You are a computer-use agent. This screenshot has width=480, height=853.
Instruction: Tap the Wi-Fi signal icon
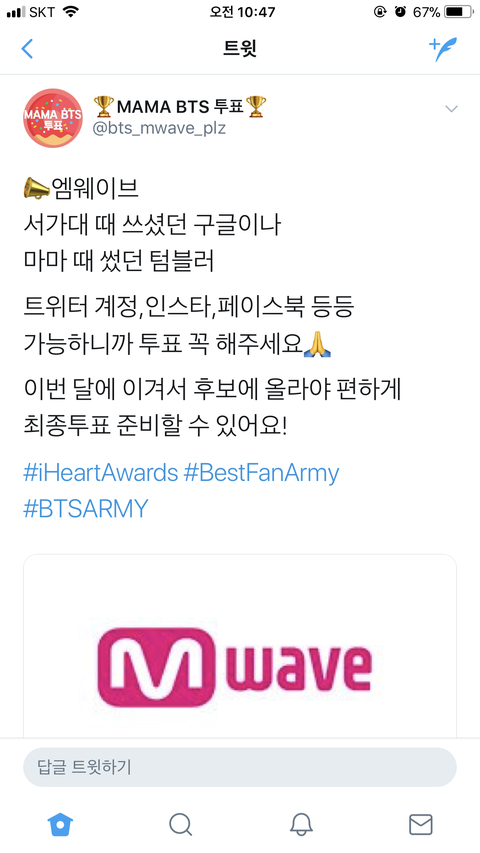pyautogui.click(x=71, y=11)
